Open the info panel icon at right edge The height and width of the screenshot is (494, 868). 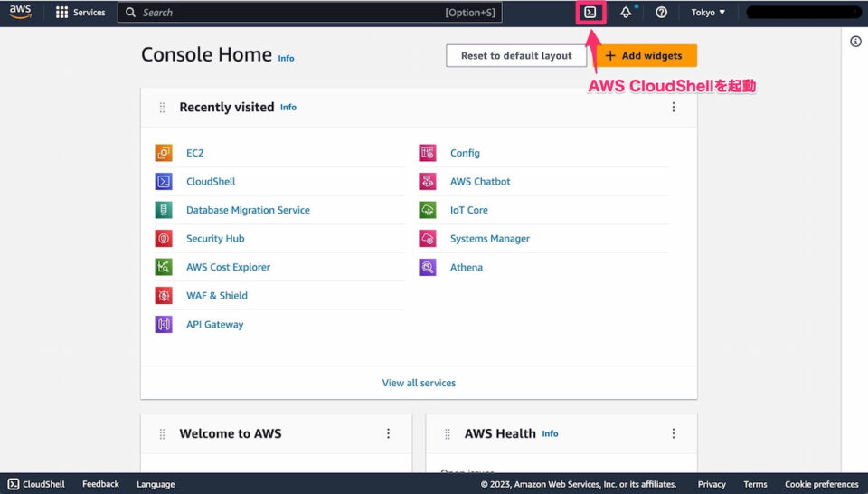(x=855, y=42)
